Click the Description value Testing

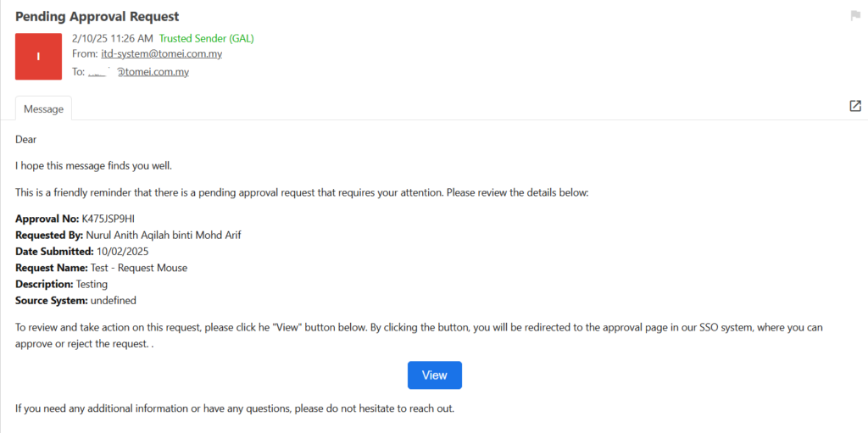pos(92,284)
